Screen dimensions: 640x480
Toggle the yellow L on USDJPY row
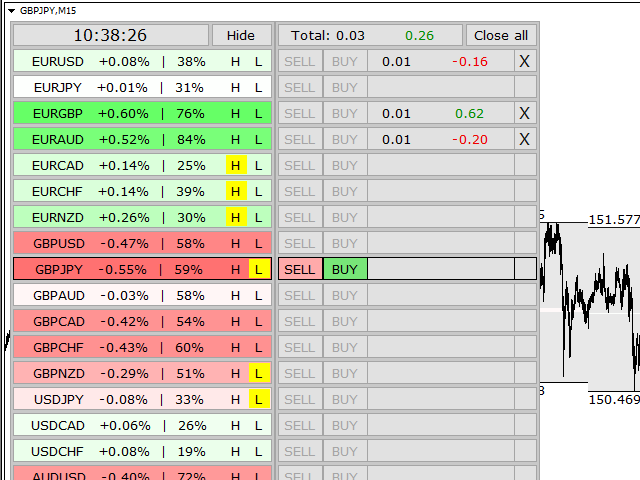click(258, 399)
